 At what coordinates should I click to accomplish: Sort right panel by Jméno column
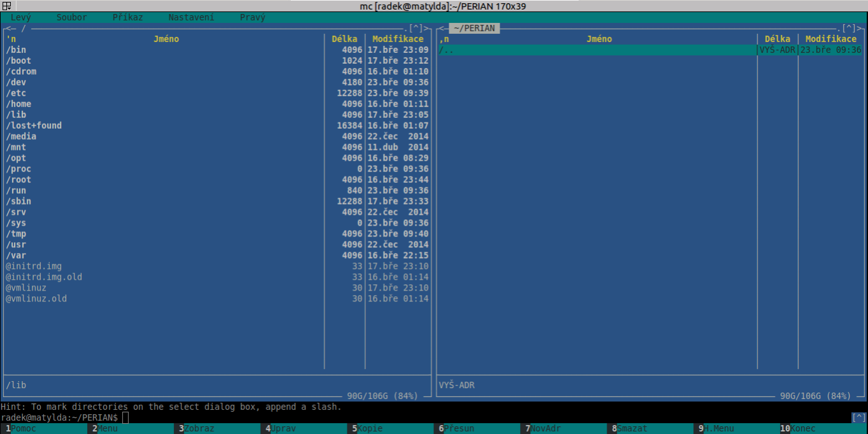(598, 39)
